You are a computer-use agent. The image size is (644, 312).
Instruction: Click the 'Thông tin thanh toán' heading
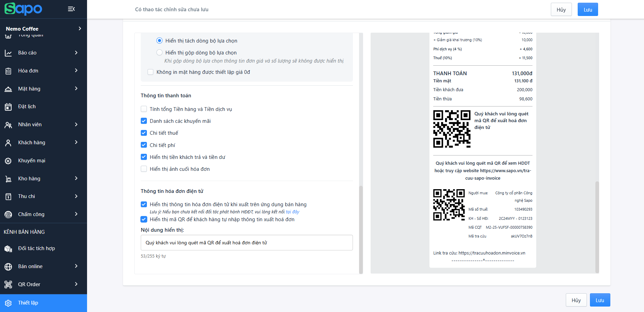click(166, 96)
